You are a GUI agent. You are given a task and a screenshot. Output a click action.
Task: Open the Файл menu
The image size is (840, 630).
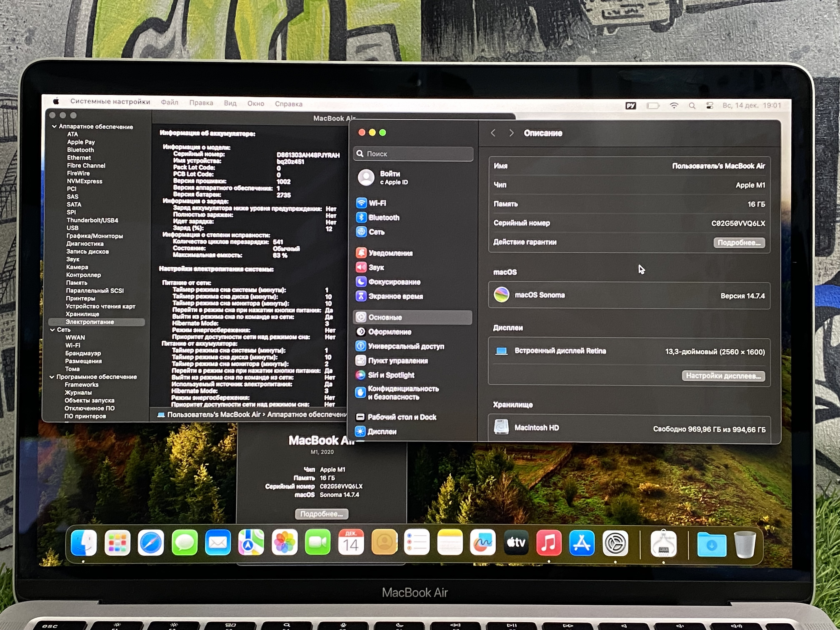pyautogui.click(x=169, y=102)
